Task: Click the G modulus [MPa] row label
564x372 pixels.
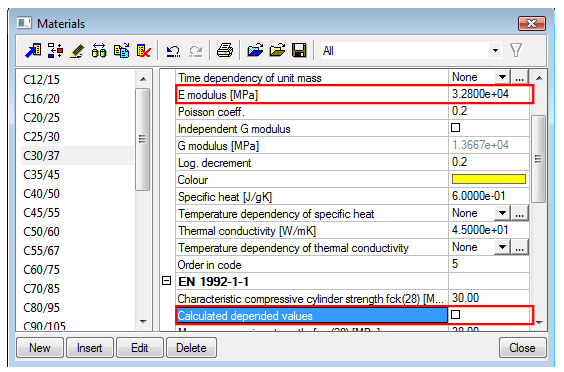Action: [218, 146]
